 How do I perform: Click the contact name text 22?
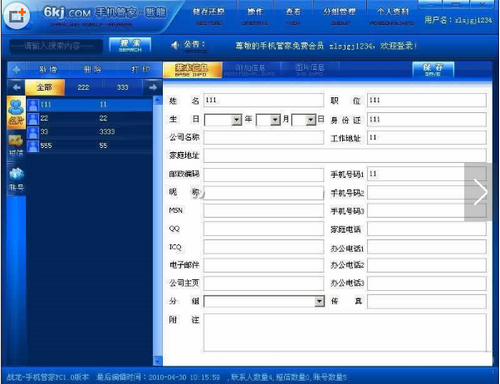(x=44, y=118)
